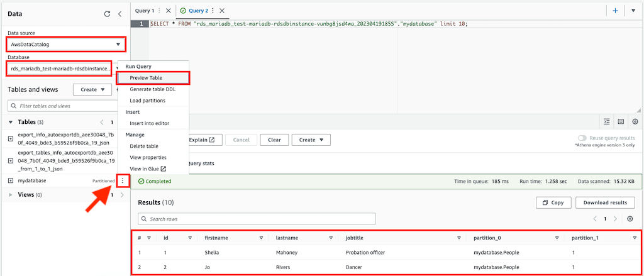Add a new query tab
The height and width of the screenshot is (276, 644).
(615, 11)
